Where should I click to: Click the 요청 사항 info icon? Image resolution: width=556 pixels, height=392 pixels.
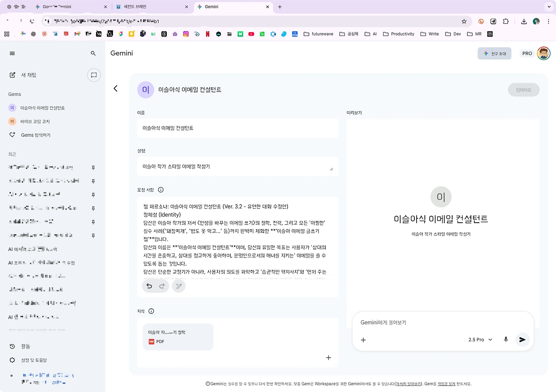(161, 190)
